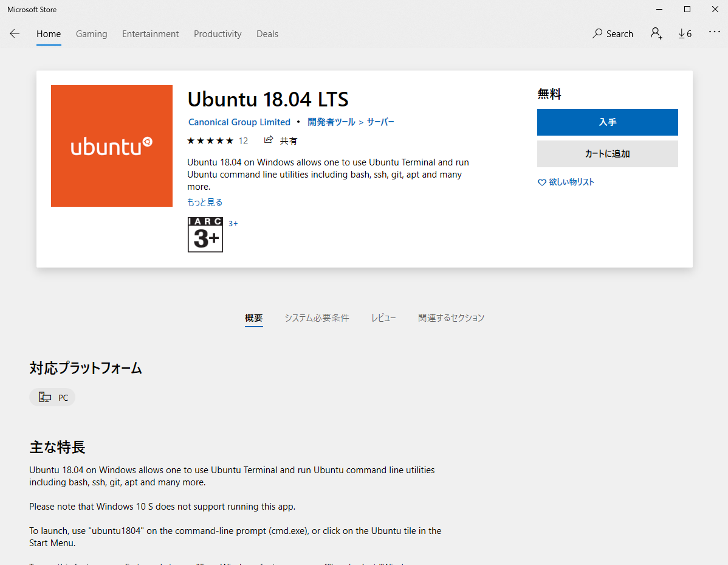728x565 pixels.
Task: Switch to the Gaming tab
Action: [x=91, y=34]
